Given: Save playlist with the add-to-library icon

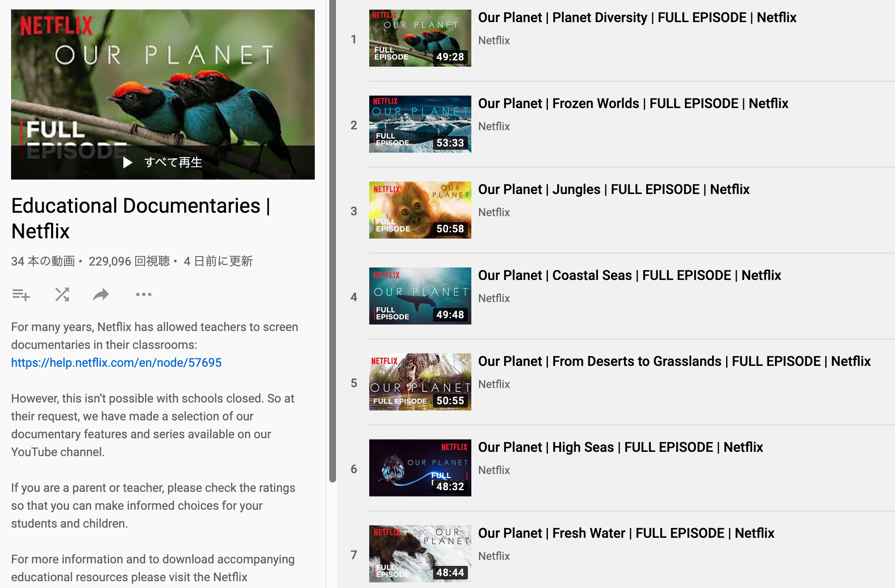Looking at the screenshot, I should pos(21,294).
